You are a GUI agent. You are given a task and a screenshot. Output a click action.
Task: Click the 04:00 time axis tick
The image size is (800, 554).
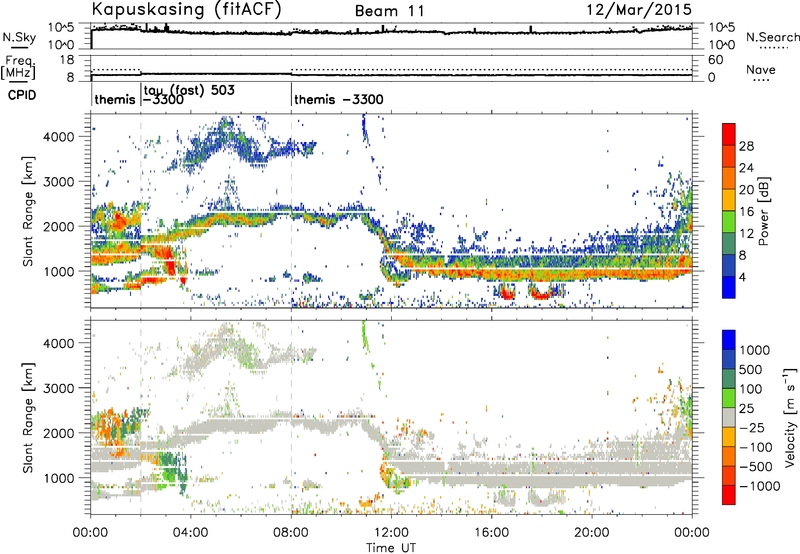click(x=190, y=533)
